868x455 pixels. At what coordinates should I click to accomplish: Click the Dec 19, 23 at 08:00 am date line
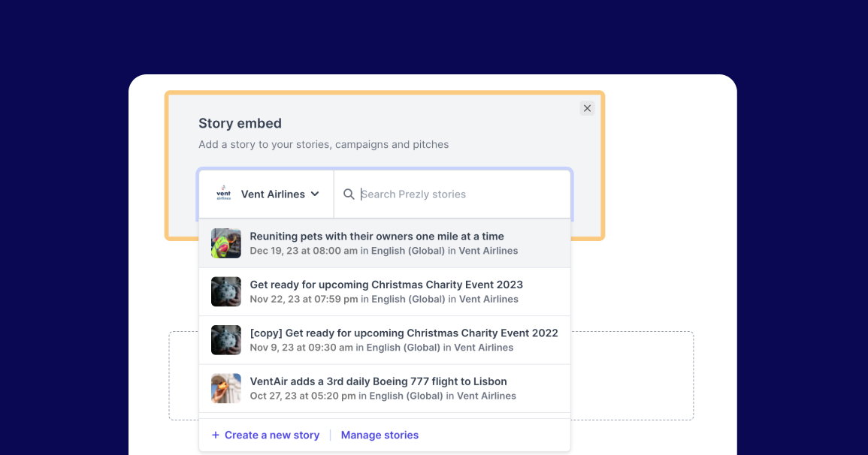[x=383, y=251]
